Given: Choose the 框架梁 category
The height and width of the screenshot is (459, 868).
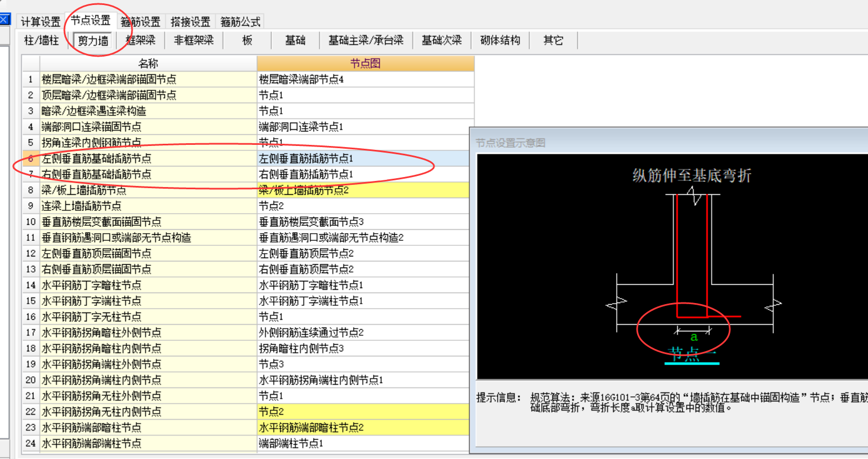Looking at the screenshot, I should [140, 41].
